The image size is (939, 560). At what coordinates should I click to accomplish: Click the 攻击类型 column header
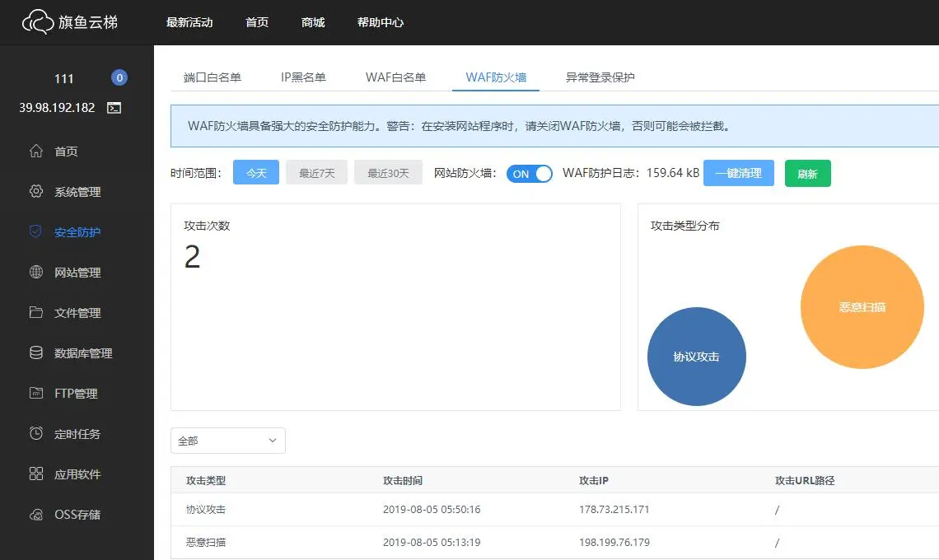(x=205, y=480)
